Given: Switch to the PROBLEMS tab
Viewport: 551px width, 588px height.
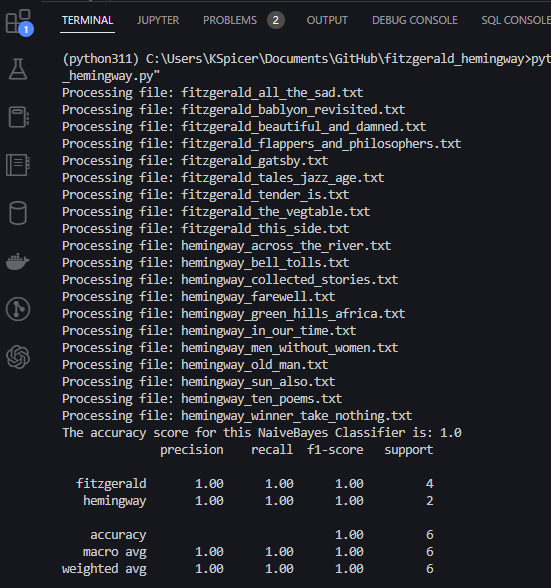Looking at the screenshot, I should (x=230, y=20).
